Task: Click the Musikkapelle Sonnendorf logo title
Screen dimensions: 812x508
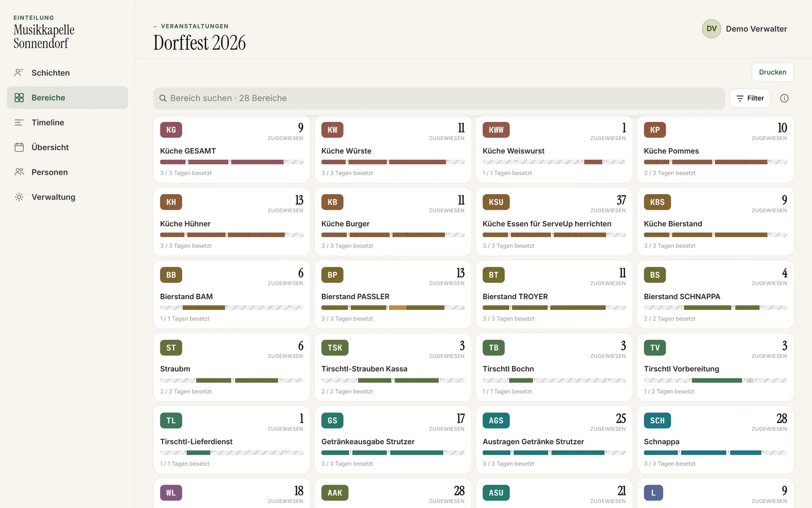Action: [x=44, y=37]
